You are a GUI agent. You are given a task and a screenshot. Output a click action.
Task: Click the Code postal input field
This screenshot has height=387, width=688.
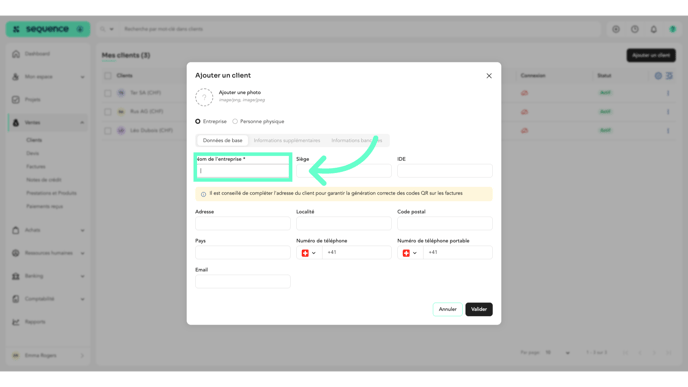(x=445, y=223)
